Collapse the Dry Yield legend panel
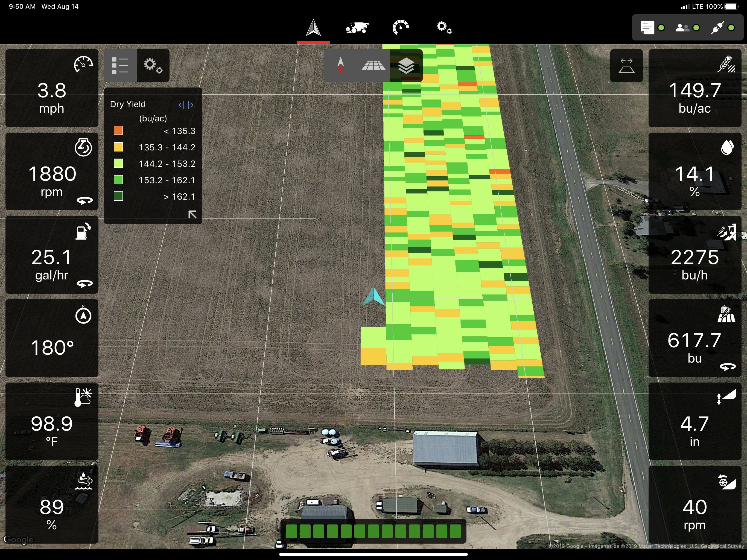This screenshot has width=747, height=560. click(192, 214)
